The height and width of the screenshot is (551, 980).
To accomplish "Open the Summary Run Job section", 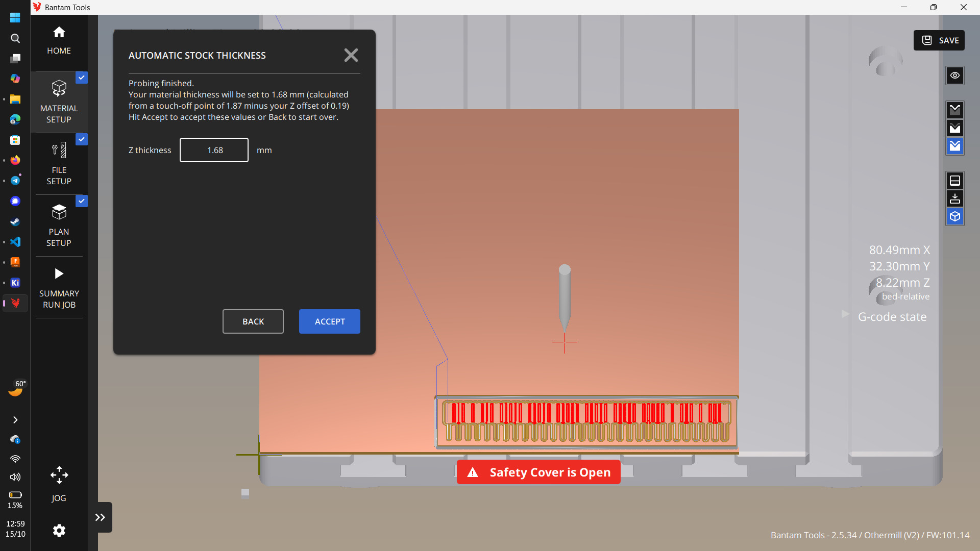I will pos(59,287).
